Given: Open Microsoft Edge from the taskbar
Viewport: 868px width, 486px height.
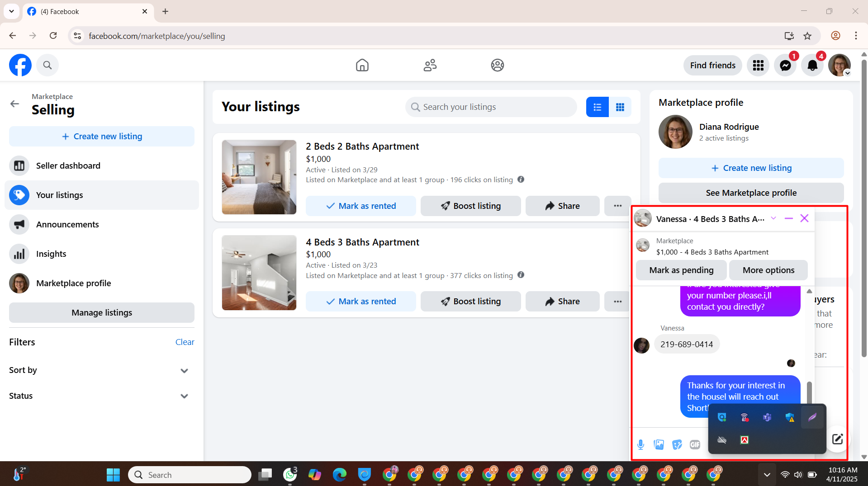Looking at the screenshot, I should 339,475.
